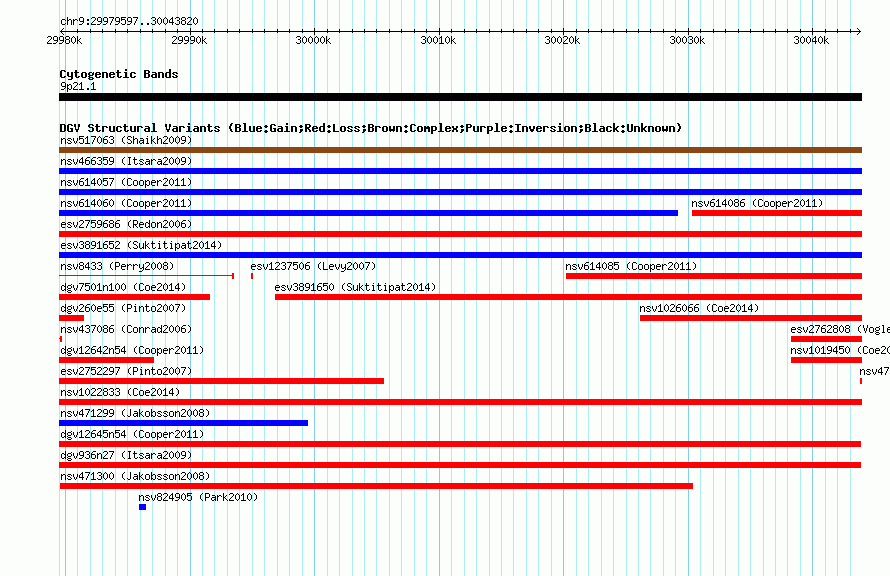Click the dgv7501n100 (Coe2014) red bar
This screenshot has height=576, width=890.
[135, 297]
